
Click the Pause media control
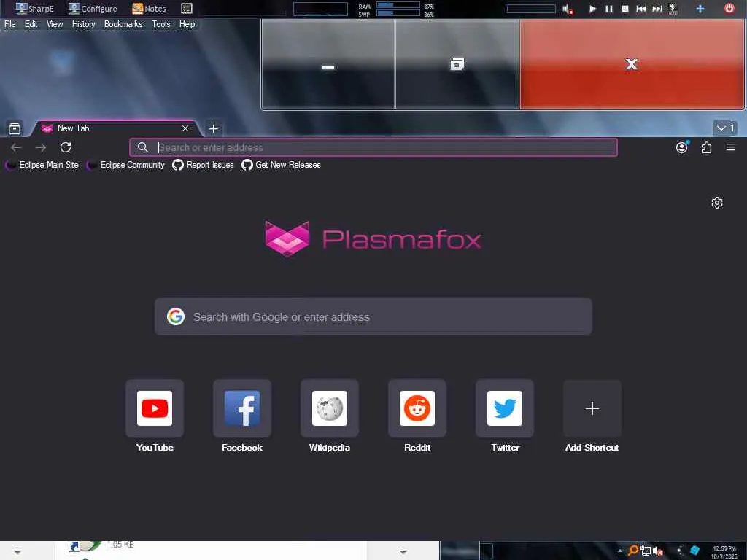click(609, 9)
